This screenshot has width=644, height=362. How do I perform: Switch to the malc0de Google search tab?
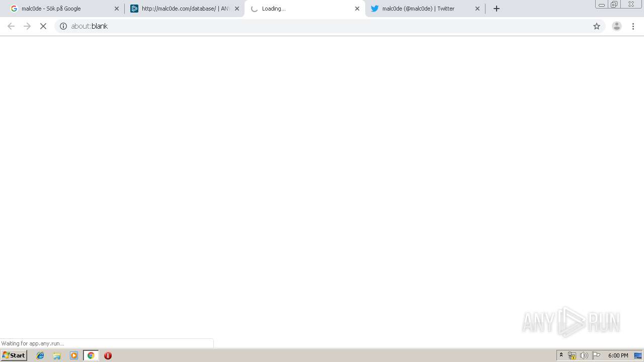[x=62, y=9]
